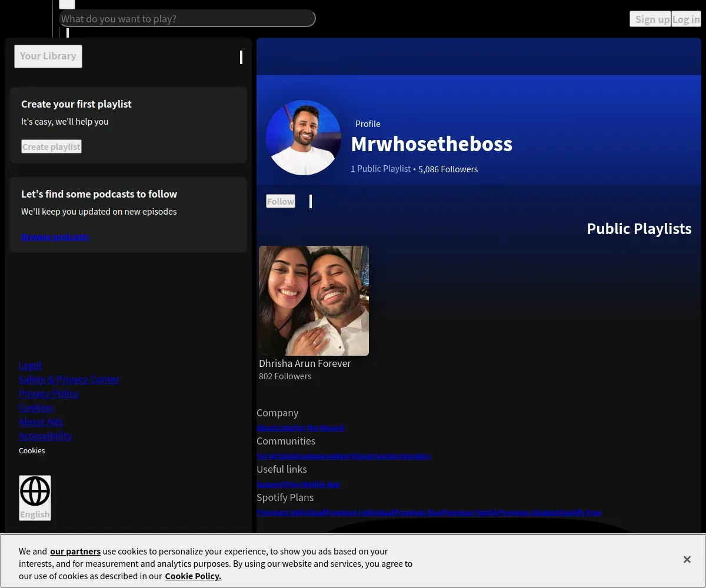Open the Accessibility link

[x=45, y=436]
